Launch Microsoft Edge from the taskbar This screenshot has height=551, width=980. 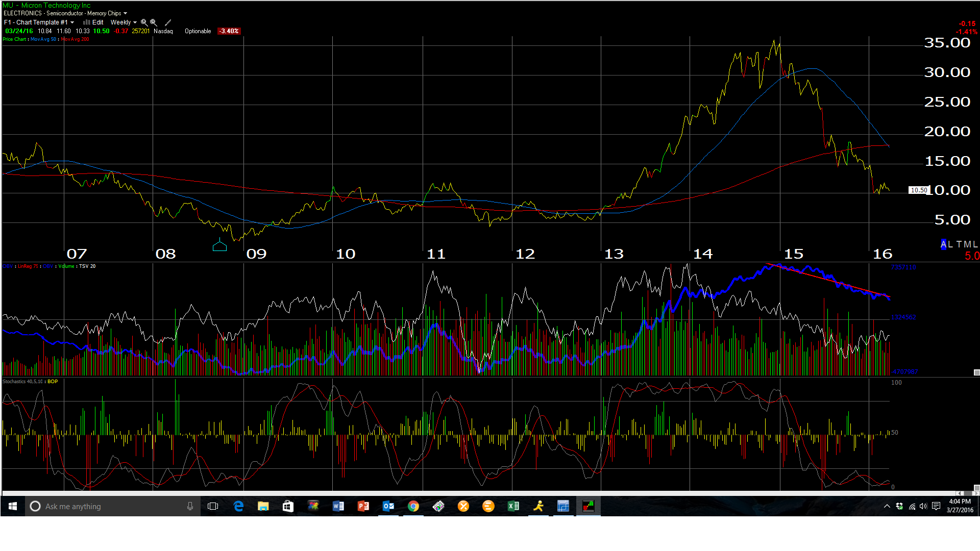[238, 506]
